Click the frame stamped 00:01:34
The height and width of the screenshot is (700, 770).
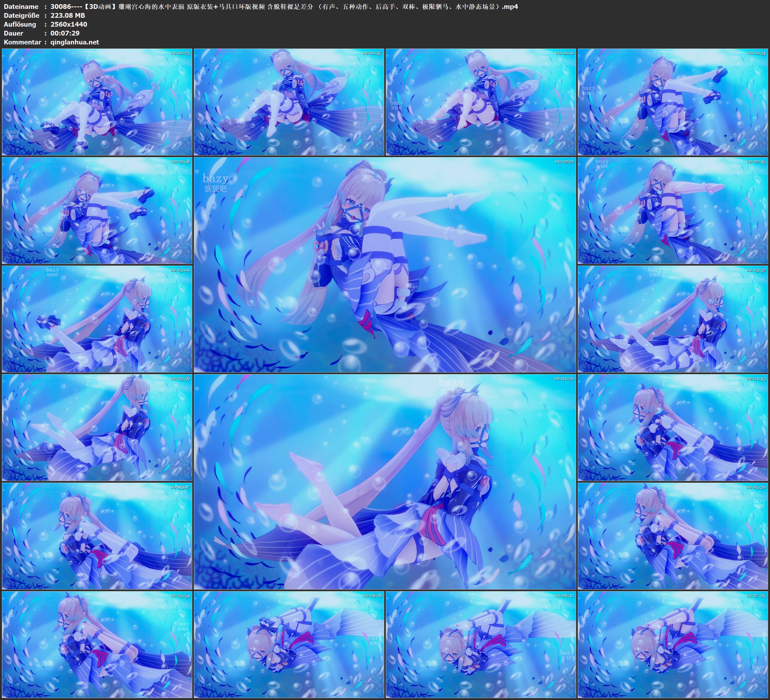(x=673, y=102)
